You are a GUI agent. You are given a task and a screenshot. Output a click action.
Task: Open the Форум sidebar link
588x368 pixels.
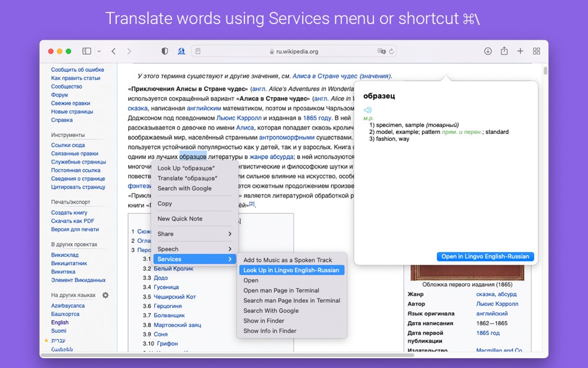[x=59, y=95]
